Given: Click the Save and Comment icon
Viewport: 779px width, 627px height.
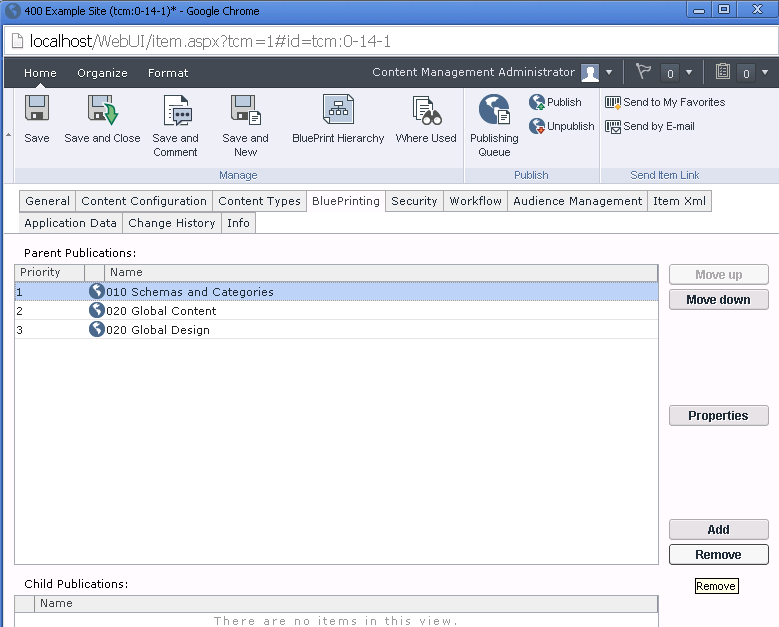Looking at the screenshot, I should 177,110.
